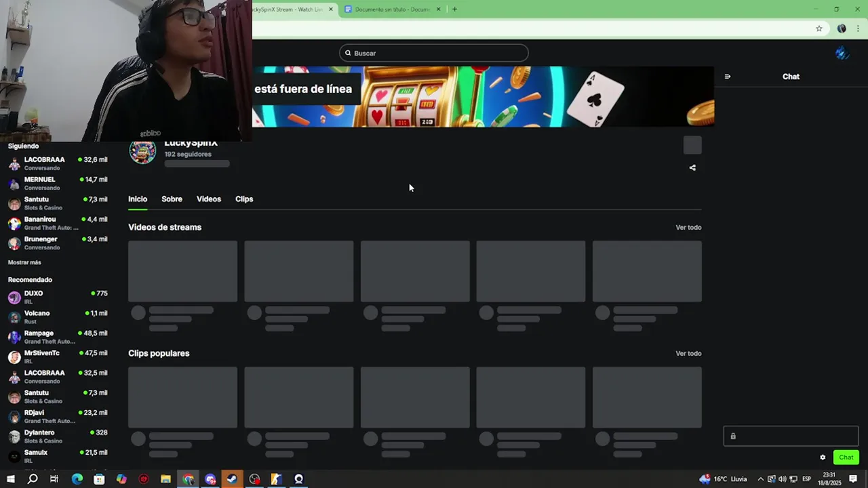This screenshot has height=488, width=868.
Task: Open the first Videos de streams thumbnail
Action: click(183, 271)
